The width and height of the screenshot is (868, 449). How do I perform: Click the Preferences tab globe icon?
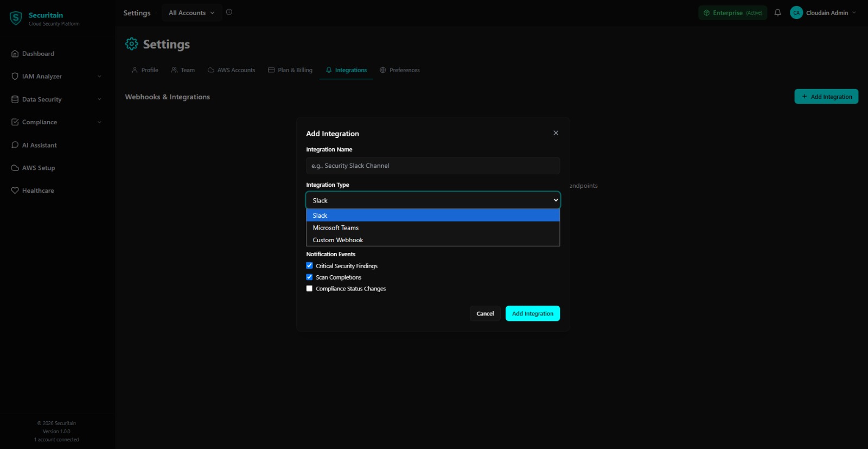tap(383, 70)
